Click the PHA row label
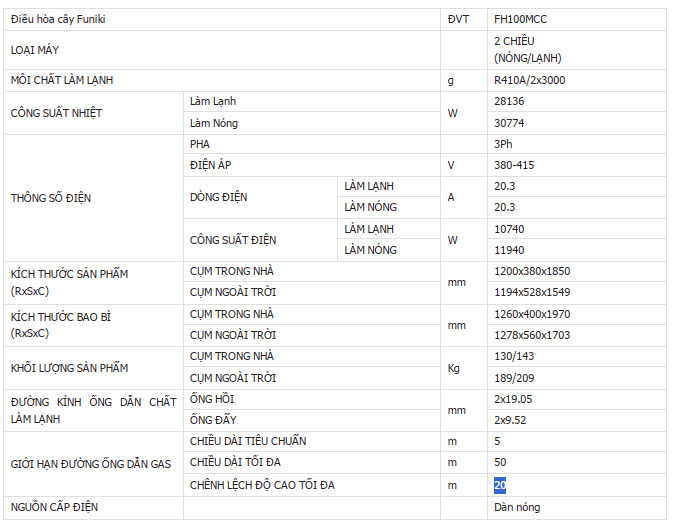The width and height of the screenshot is (673, 527). pyautogui.click(x=200, y=144)
